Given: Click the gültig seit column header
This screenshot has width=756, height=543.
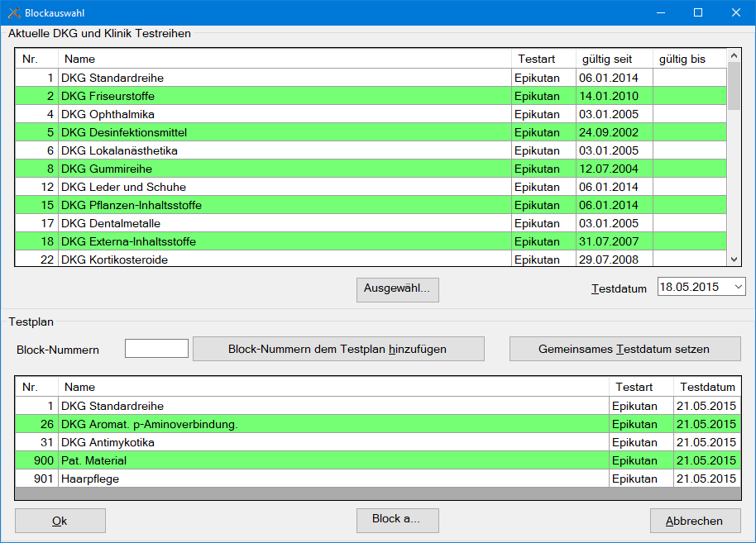Looking at the screenshot, I should click(x=614, y=59).
